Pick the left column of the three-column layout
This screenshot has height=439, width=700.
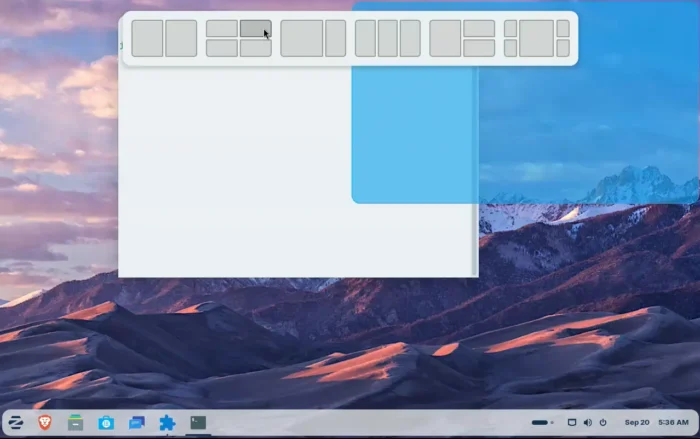tap(365, 38)
